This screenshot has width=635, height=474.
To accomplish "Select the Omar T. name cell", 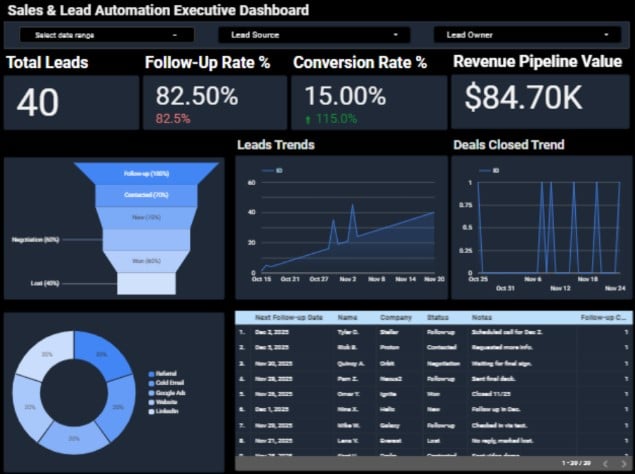I will pyautogui.click(x=348, y=394).
